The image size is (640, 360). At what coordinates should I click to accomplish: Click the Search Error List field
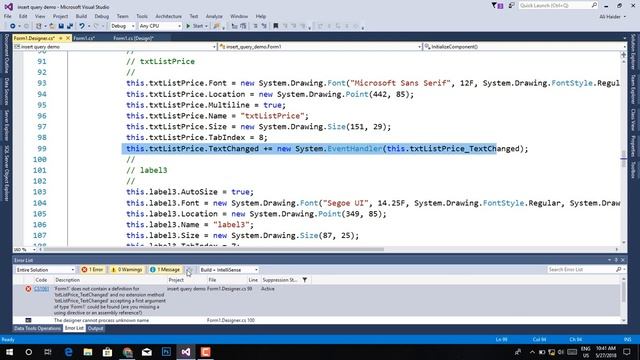tap(582, 270)
